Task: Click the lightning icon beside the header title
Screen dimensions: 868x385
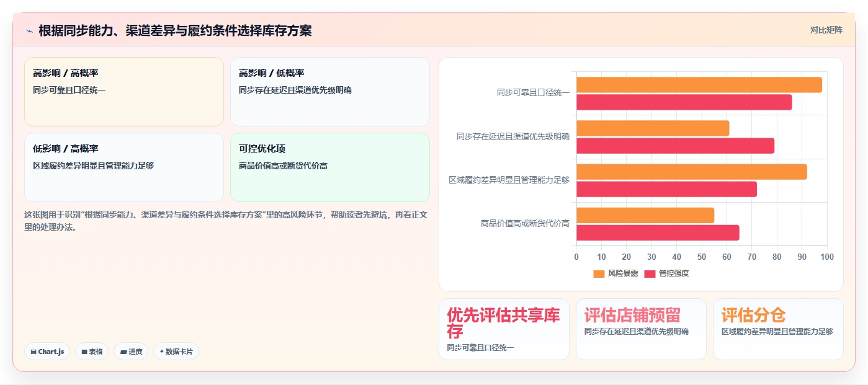Action: point(29,30)
